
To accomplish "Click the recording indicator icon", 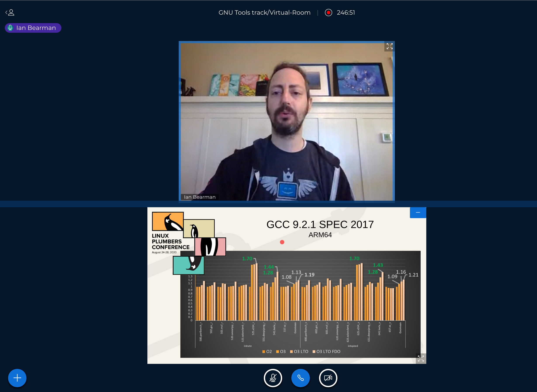I will 328,13.
